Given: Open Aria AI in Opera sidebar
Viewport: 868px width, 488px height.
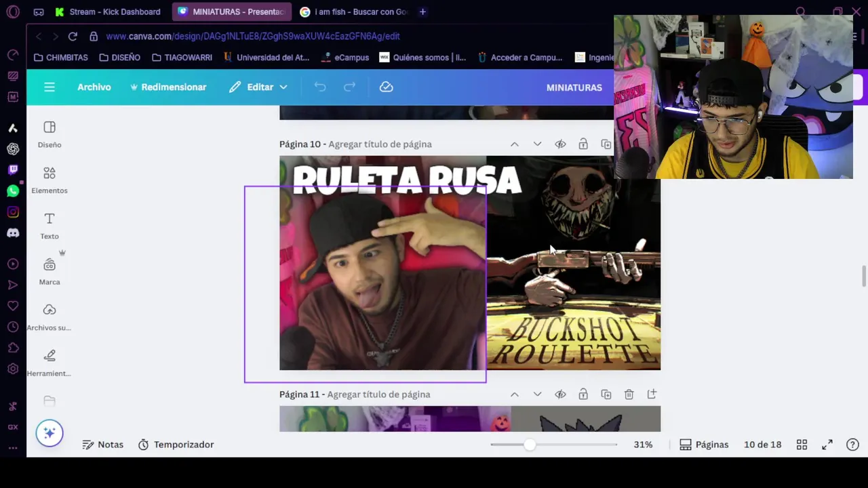Looking at the screenshot, I should pyautogui.click(x=13, y=127).
